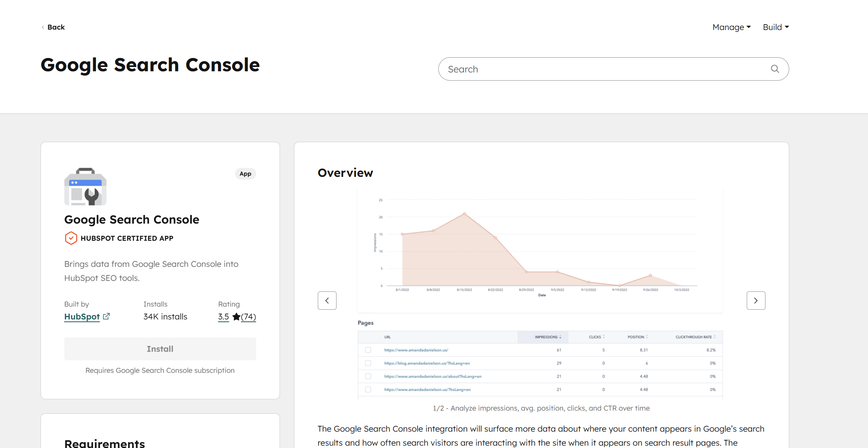Click the Requirements heading
868x448 pixels.
(x=105, y=443)
